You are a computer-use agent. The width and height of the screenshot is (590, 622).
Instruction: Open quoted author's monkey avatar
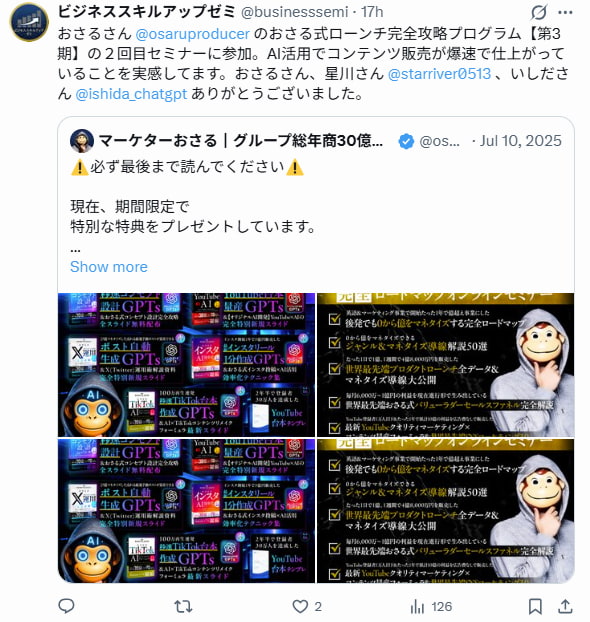(x=82, y=140)
